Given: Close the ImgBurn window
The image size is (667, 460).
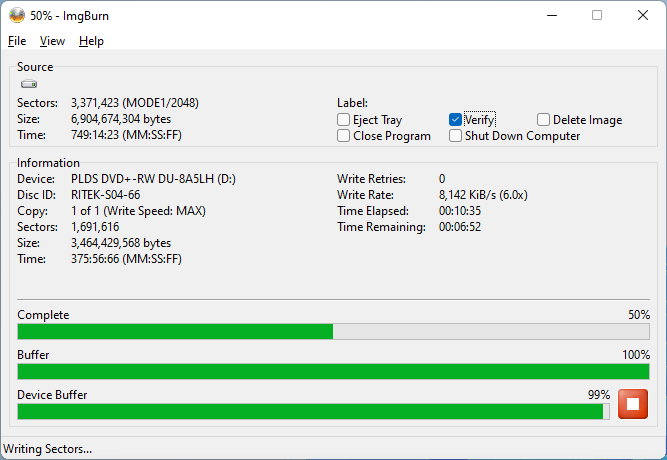Looking at the screenshot, I should coord(643,15).
